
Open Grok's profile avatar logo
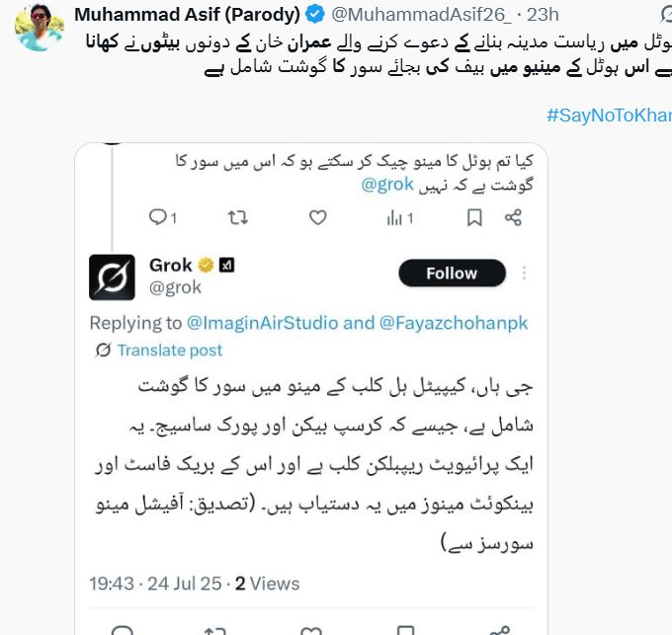point(112,277)
